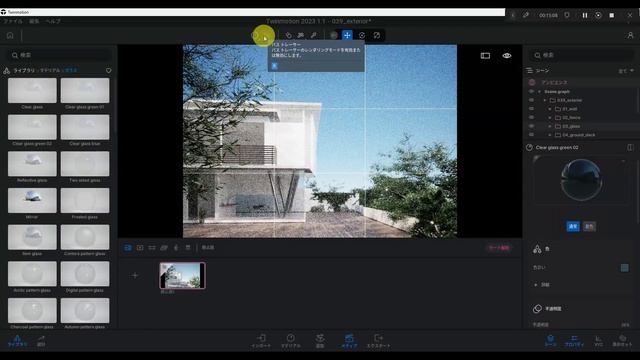The image size is (640, 360).
Task: Open the Scene hamburger menu icon
Action: (529, 71)
